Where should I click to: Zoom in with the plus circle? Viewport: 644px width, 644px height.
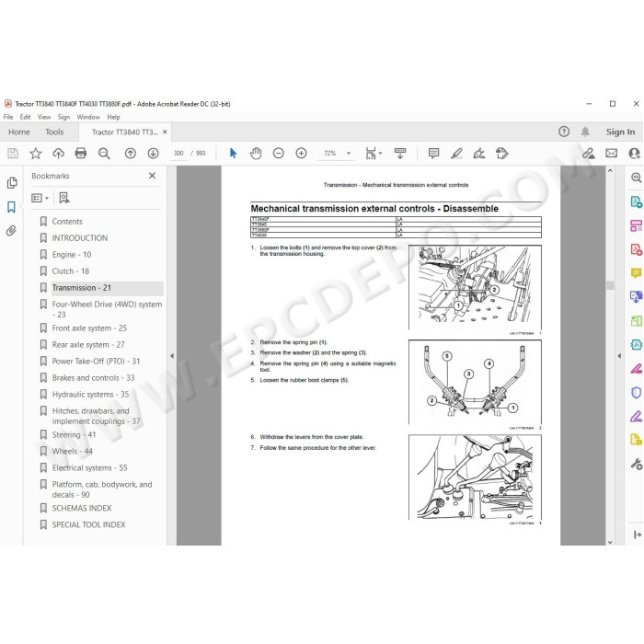click(x=301, y=154)
